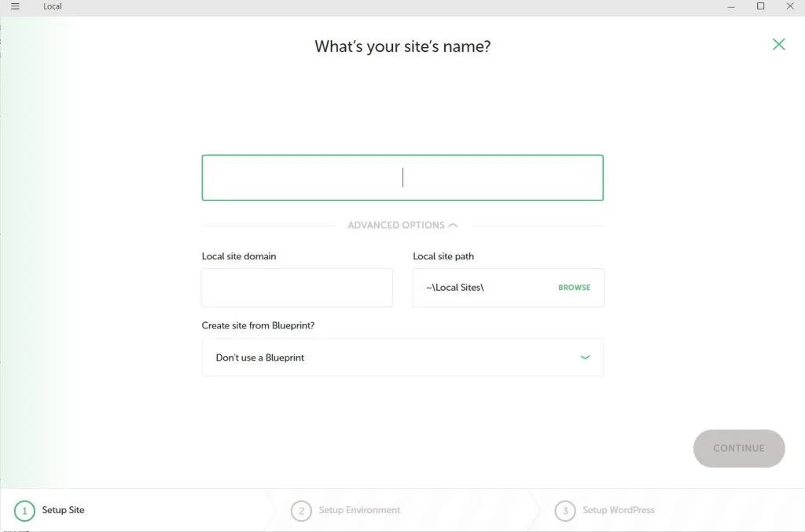The image size is (805, 532).
Task: Click the site name input field
Action: pyautogui.click(x=402, y=178)
